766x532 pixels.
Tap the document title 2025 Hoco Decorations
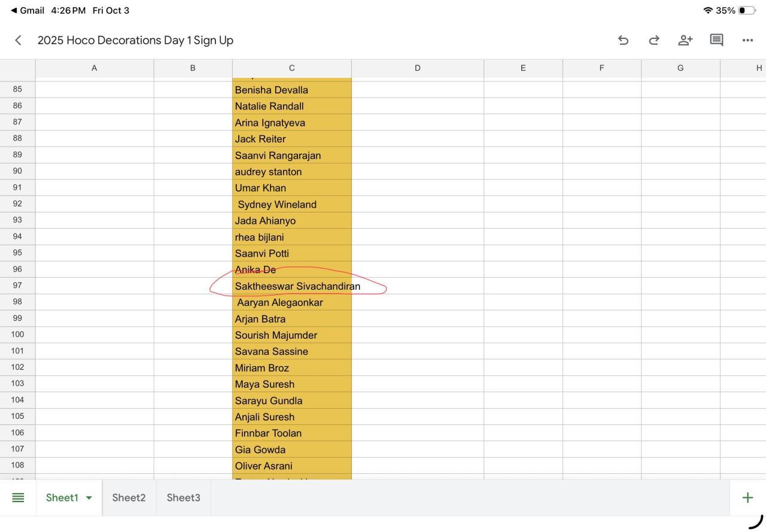coord(135,40)
